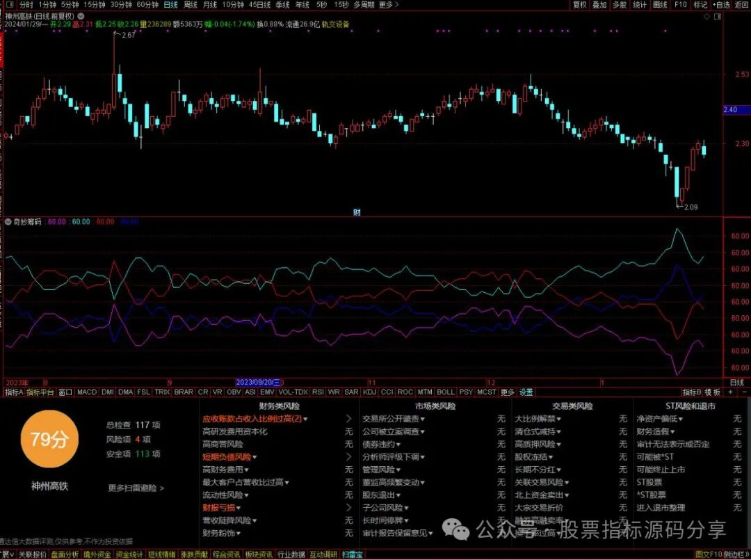Click the 79分 score circle
Screen dimensions: 751x560
(x=49, y=439)
